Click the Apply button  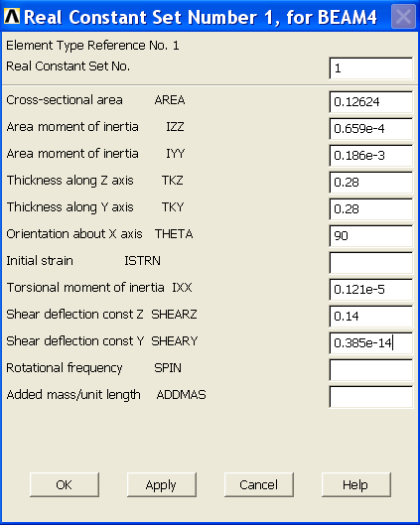pos(162,484)
